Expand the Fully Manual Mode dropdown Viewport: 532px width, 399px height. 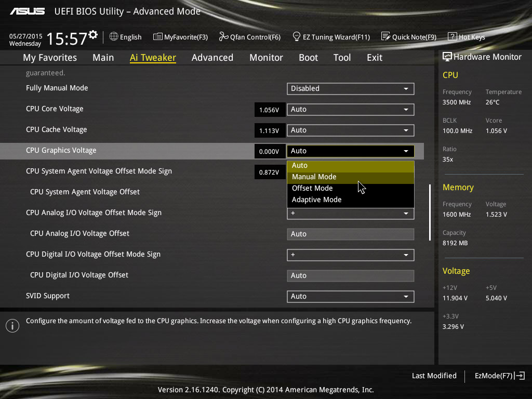[x=350, y=89]
